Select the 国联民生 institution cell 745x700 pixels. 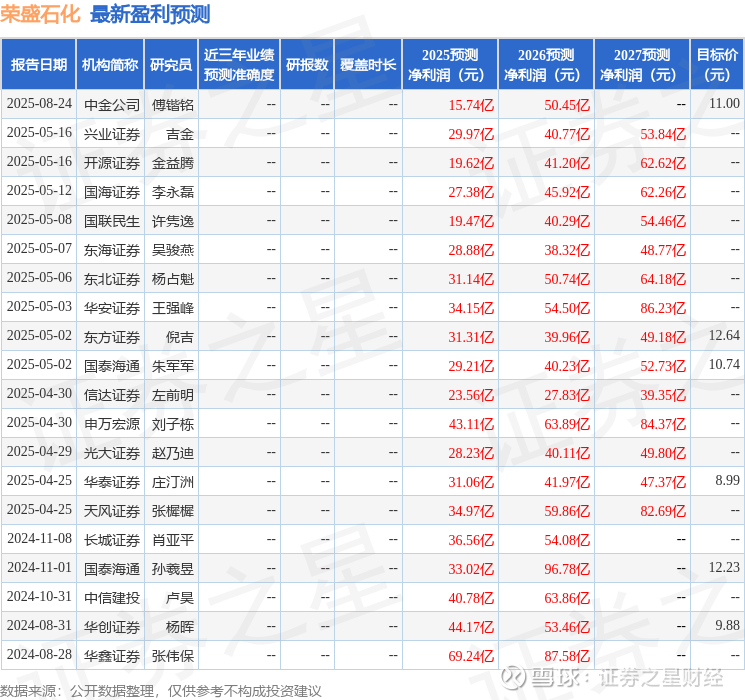[112, 221]
